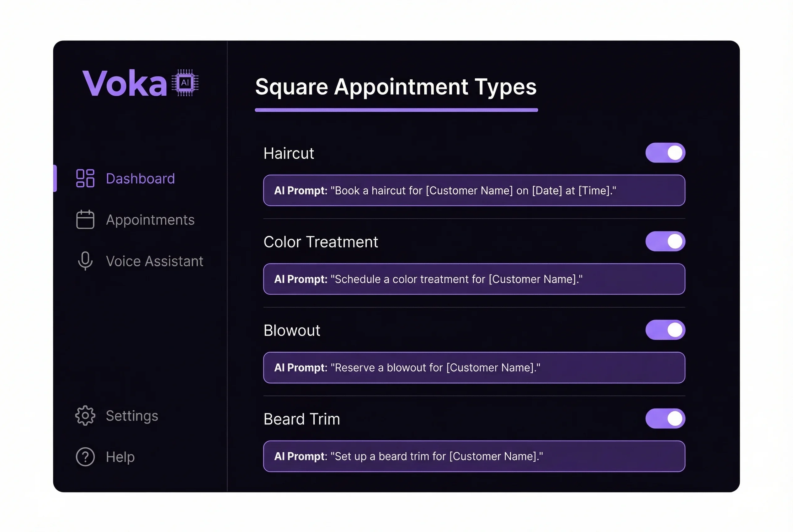Open the Dashboard menu item
793x532 pixels.
coord(140,178)
